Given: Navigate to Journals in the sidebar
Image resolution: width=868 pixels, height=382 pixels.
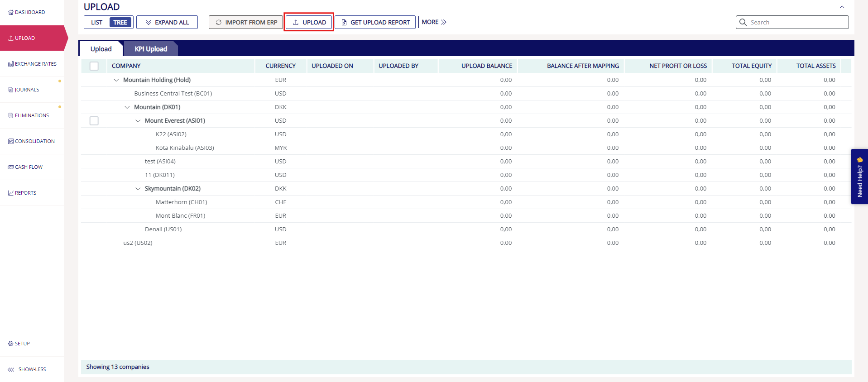Looking at the screenshot, I should coord(32,90).
